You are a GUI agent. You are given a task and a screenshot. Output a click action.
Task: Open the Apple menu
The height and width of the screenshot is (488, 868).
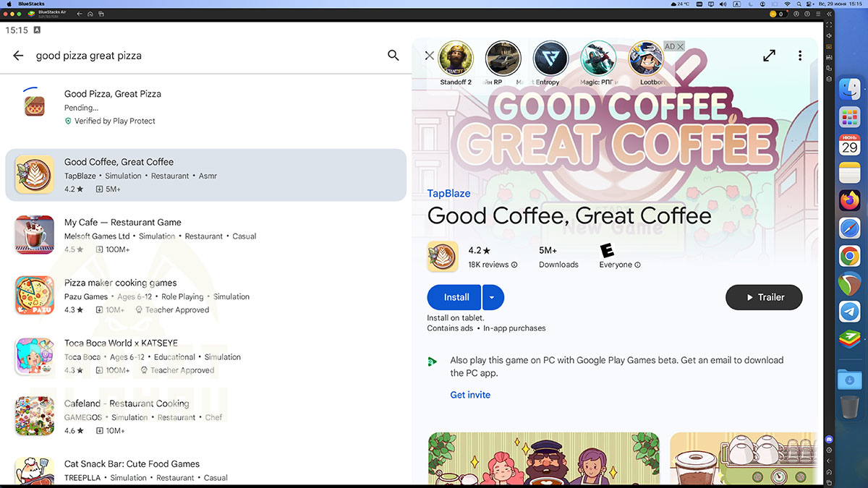[x=9, y=4]
